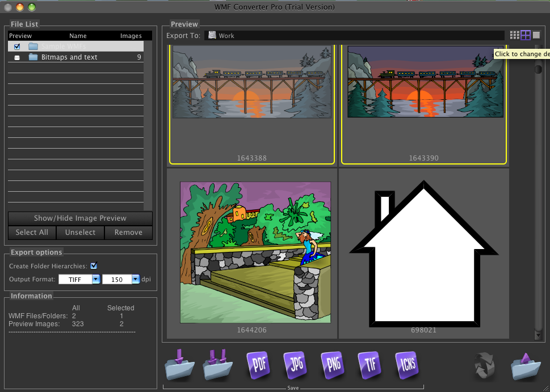This screenshot has width=550, height=392.
Task: Switch to small 3x3 grid thumbnail view
Action: [514, 35]
